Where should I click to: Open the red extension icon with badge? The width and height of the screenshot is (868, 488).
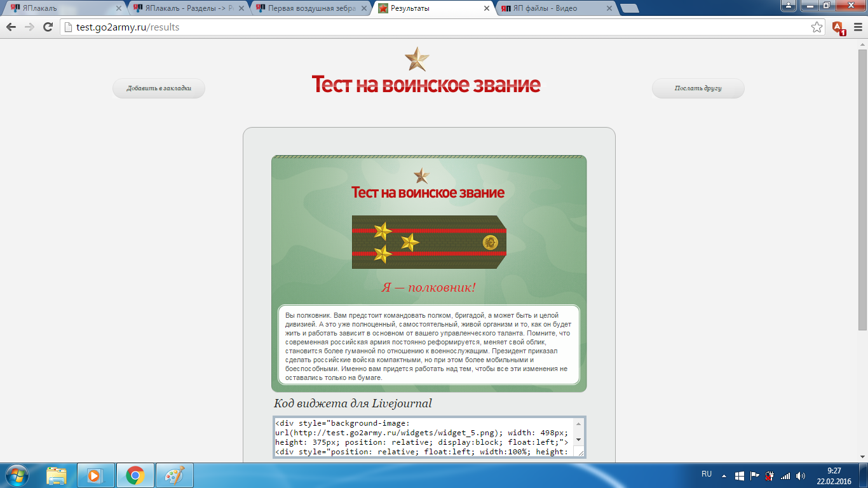(x=838, y=27)
